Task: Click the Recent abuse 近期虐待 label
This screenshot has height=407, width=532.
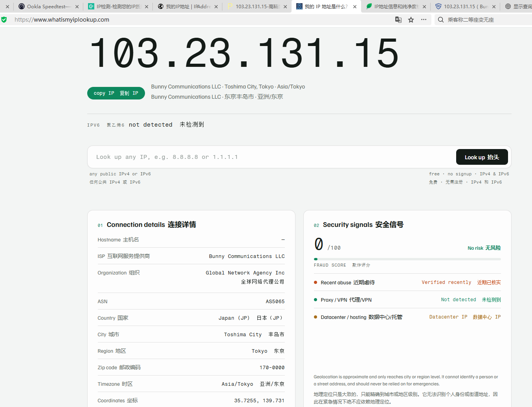Action: [x=348, y=282]
